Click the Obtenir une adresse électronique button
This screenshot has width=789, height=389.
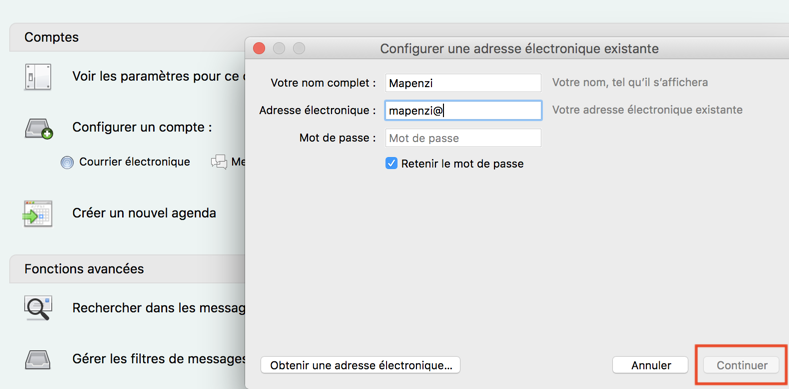pyautogui.click(x=360, y=365)
